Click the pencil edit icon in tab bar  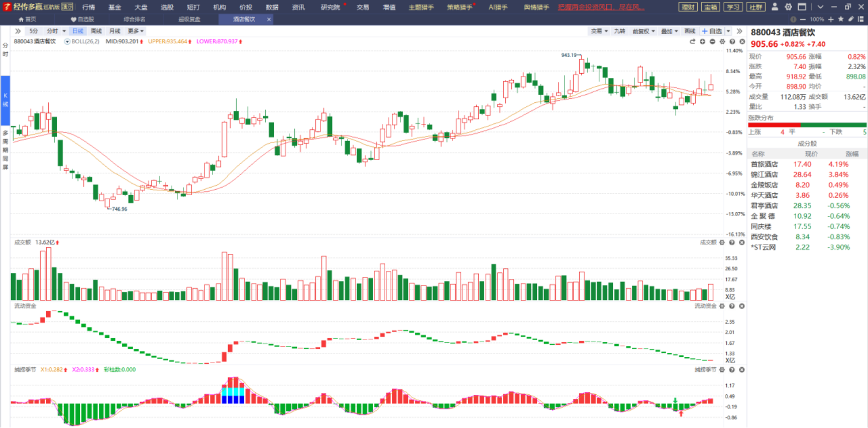coord(851,19)
